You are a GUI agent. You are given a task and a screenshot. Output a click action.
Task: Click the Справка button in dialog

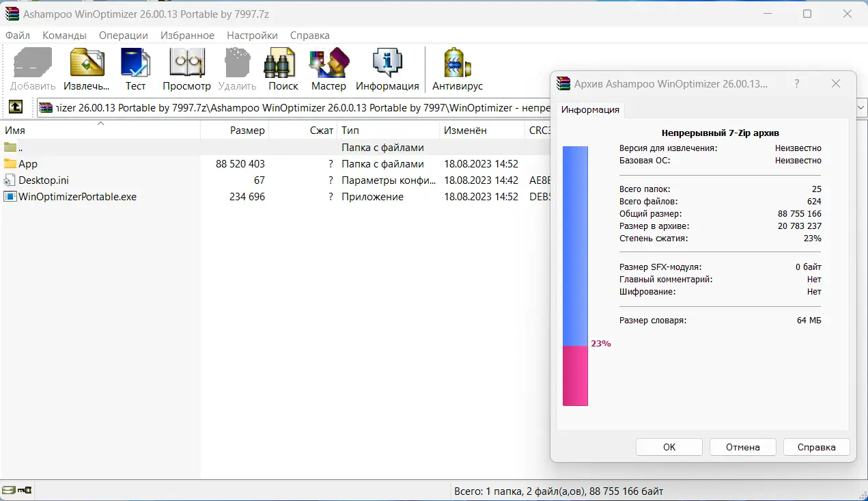(x=817, y=447)
